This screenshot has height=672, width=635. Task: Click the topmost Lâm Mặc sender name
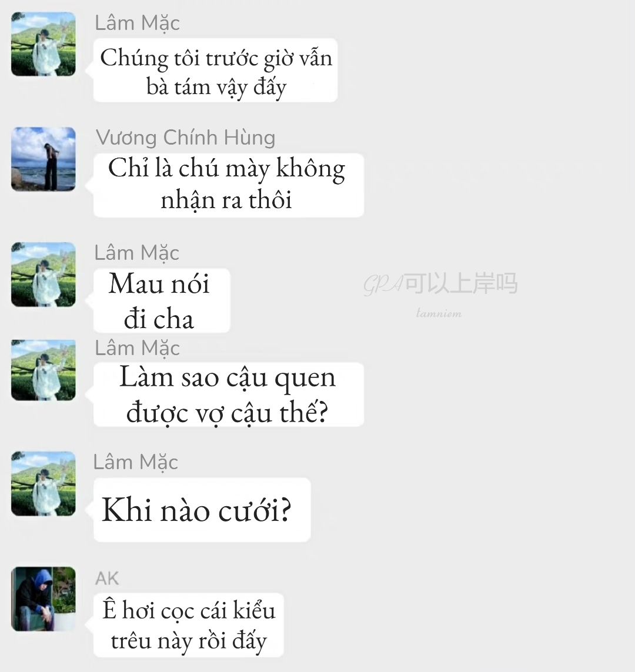137,23
